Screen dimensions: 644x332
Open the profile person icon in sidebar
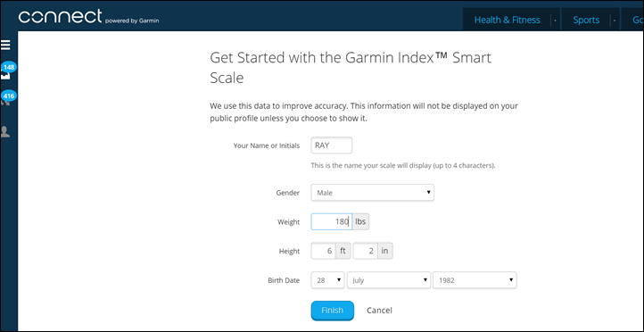[x=5, y=131]
